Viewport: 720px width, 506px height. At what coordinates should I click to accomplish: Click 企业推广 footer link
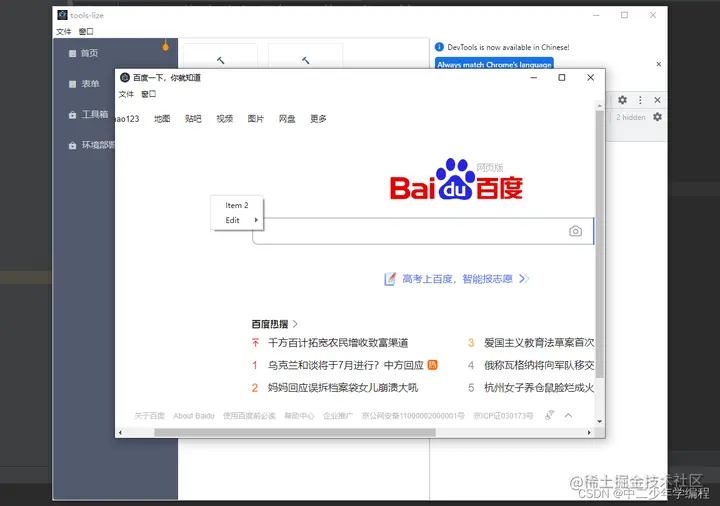pos(338,416)
